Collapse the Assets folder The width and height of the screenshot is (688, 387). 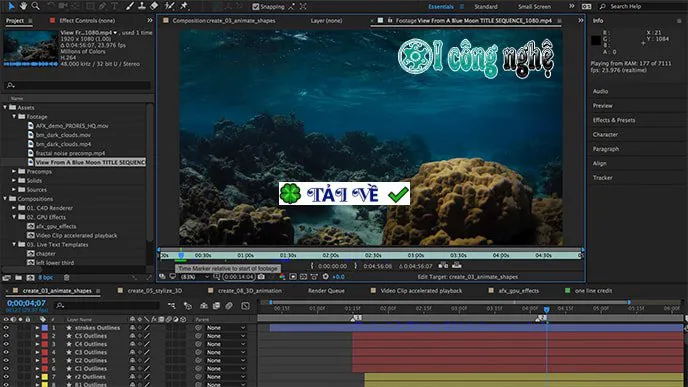[5, 107]
